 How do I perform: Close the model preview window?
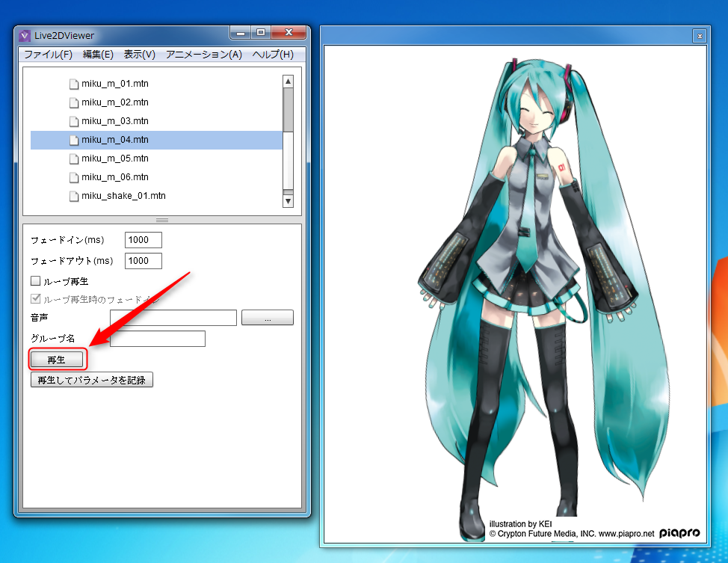[700, 36]
